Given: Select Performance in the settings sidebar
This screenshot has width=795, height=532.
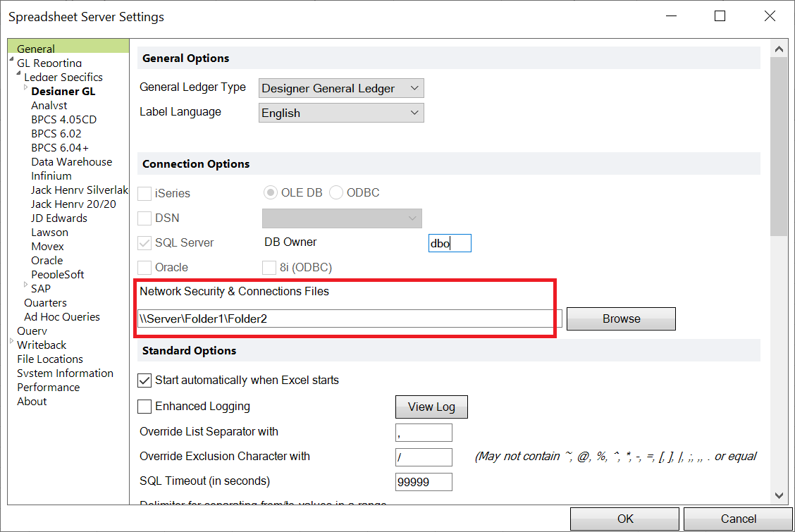Looking at the screenshot, I should pyautogui.click(x=48, y=387).
